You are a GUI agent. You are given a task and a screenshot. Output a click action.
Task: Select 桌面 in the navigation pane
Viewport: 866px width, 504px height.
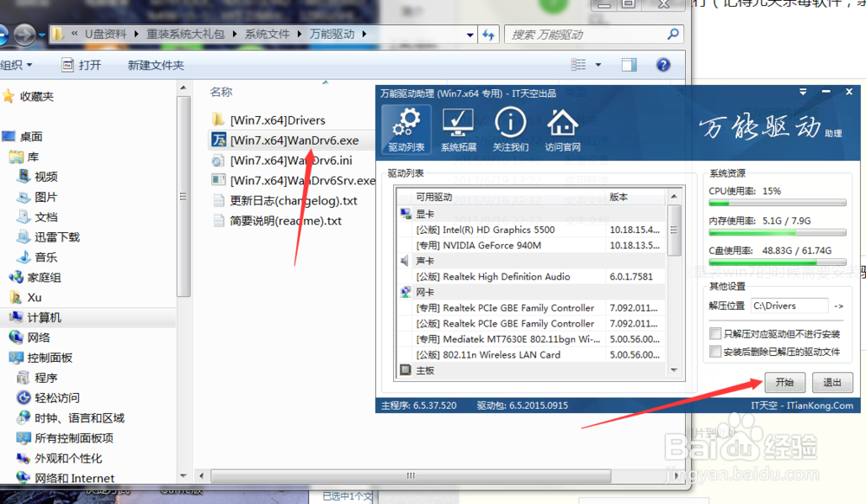pyautogui.click(x=31, y=136)
